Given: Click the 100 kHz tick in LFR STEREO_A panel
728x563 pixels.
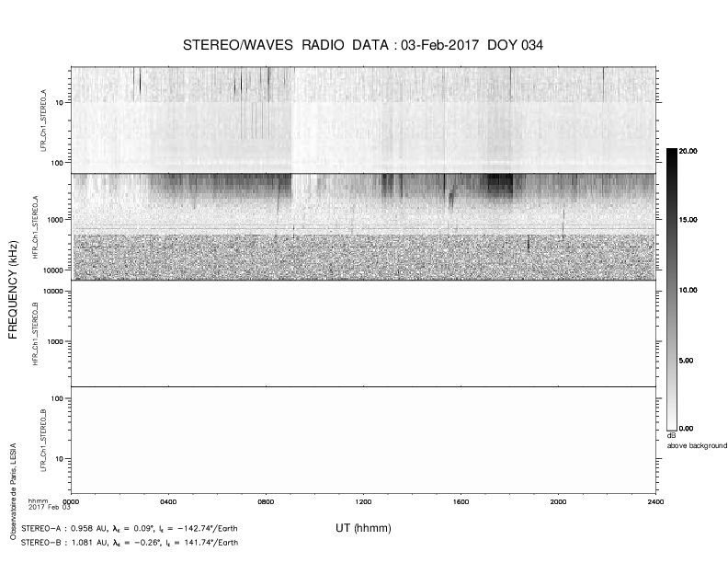Looking at the screenshot, I should (58, 163).
